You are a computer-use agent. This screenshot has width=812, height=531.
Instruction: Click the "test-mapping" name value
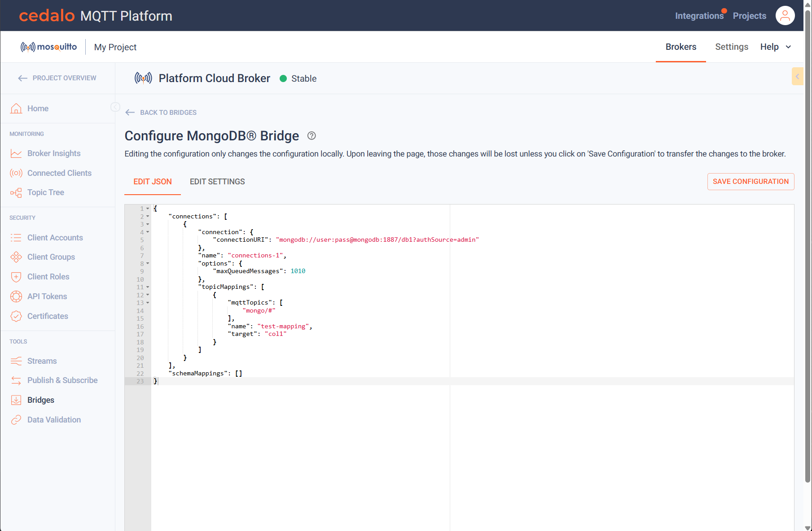283,326
